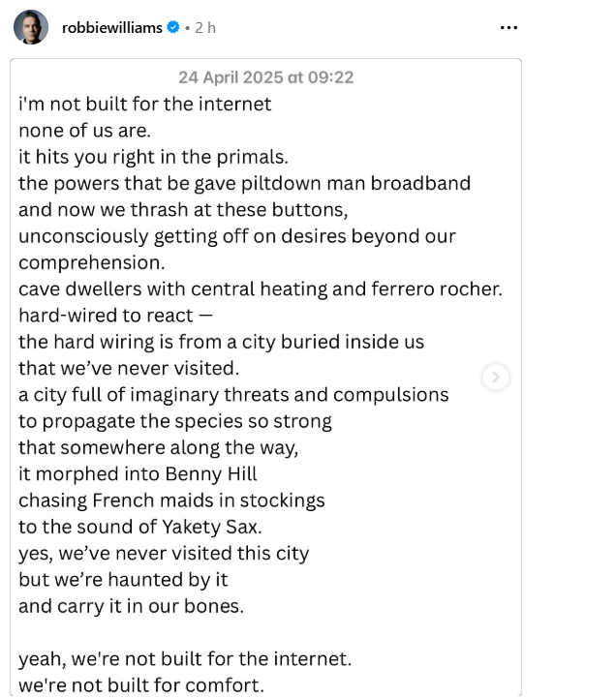Click the blue verified badge
The width and height of the screenshot is (616, 698).
pos(172,27)
